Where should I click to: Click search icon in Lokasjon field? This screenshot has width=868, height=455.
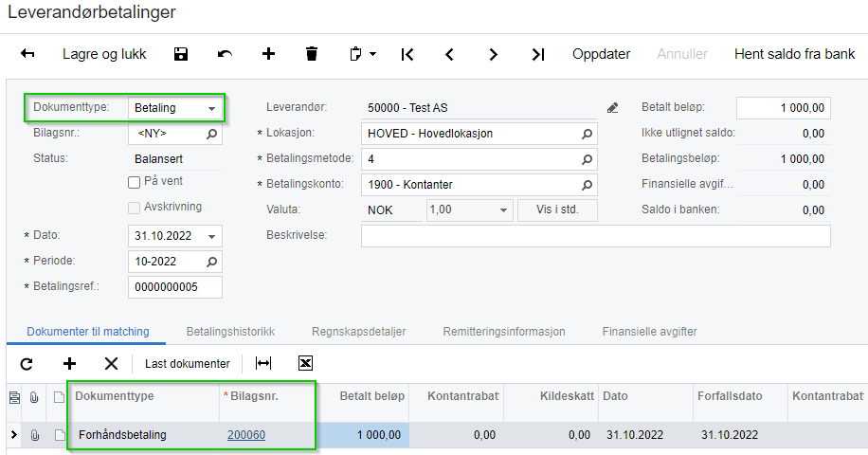(587, 134)
